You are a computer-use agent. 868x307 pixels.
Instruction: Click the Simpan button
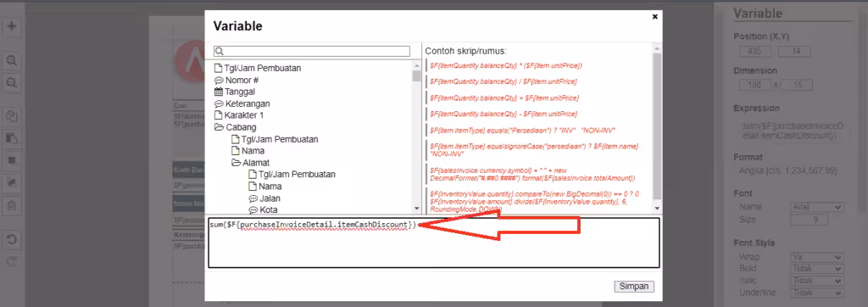pos(634,287)
